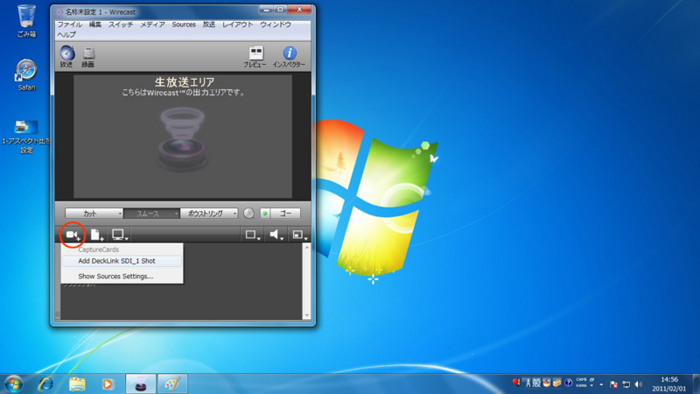Select the 1-アスペクト比を設定 desktop file icon
The height and width of the screenshot is (394, 700).
pyautogui.click(x=26, y=137)
